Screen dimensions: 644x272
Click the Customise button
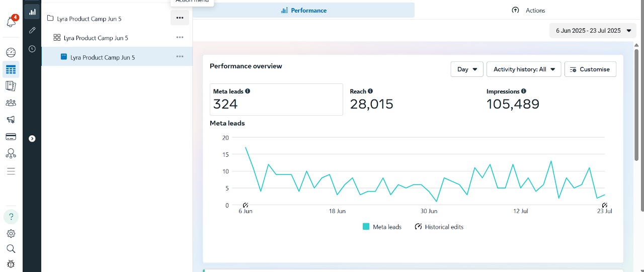(x=590, y=69)
